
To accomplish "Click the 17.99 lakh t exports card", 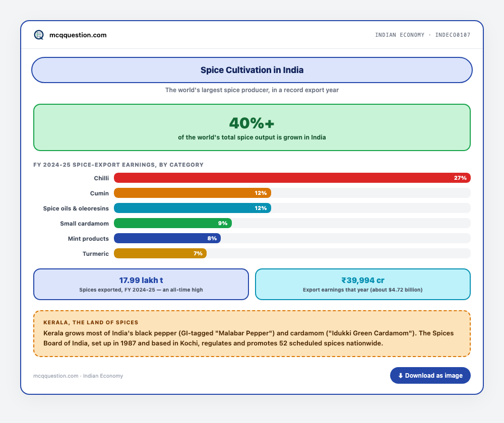I will click(x=141, y=284).
